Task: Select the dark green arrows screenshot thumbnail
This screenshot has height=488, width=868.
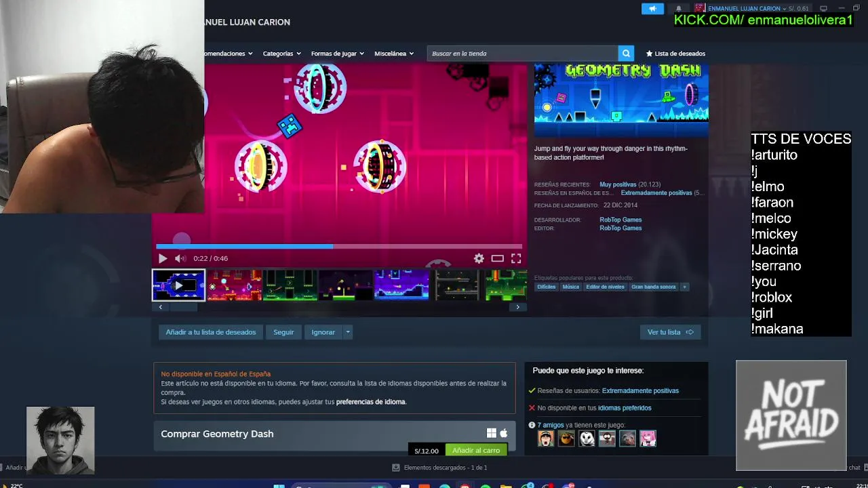Action: (290, 285)
